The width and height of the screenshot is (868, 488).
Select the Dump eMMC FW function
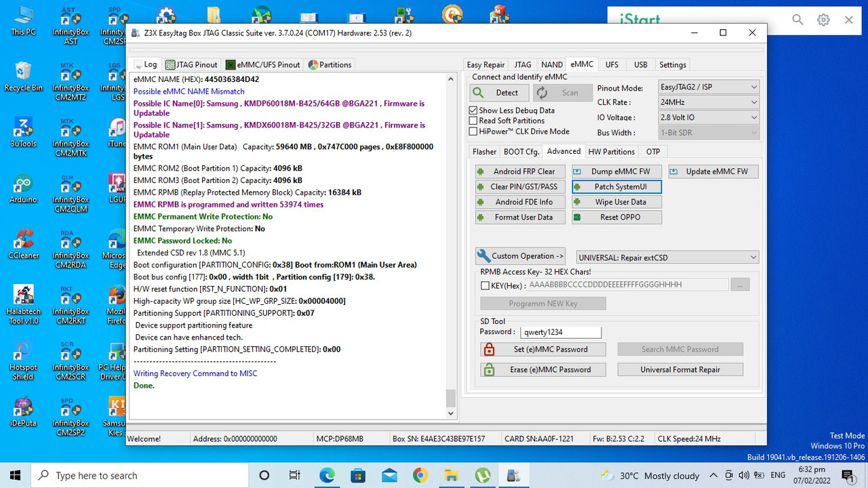coord(616,171)
